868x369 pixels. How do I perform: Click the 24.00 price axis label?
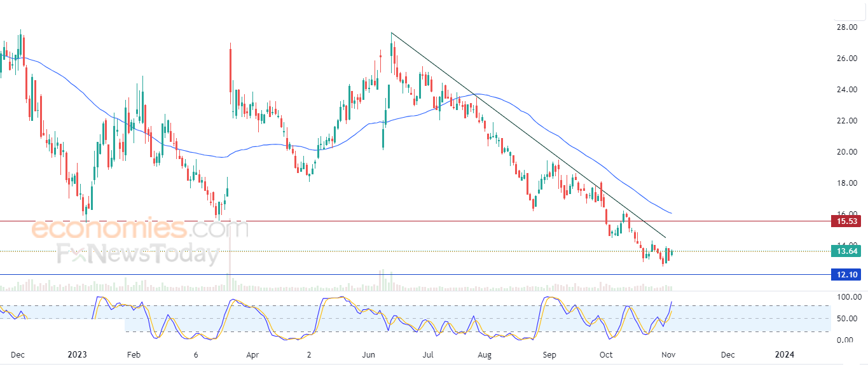tap(846, 90)
